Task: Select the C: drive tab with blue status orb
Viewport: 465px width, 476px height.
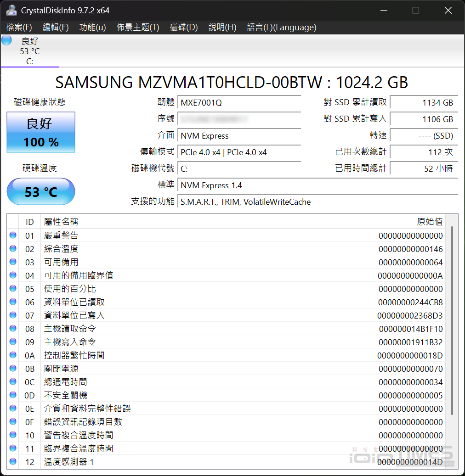Action: (x=29, y=51)
